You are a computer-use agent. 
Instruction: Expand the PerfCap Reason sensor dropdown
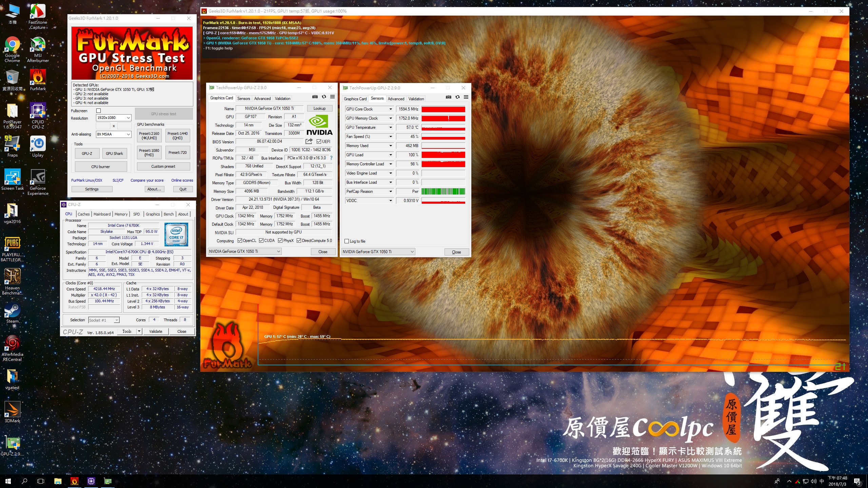(x=391, y=191)
